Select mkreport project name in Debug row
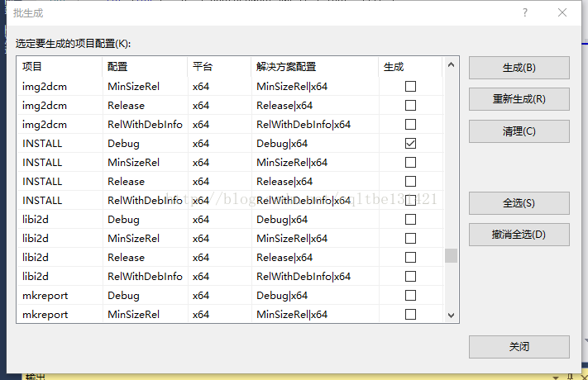588x380 pixels. (x=45, y=296)
